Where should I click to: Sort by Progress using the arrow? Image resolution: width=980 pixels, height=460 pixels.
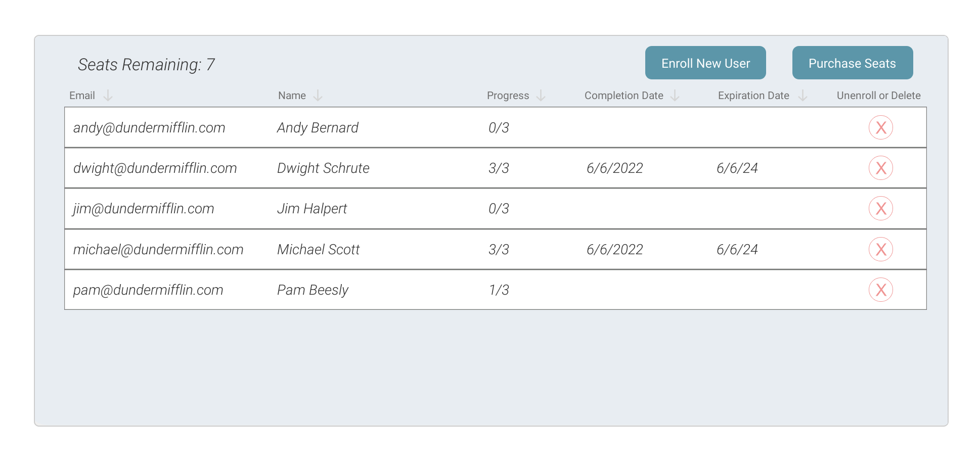tap(541, 96)
